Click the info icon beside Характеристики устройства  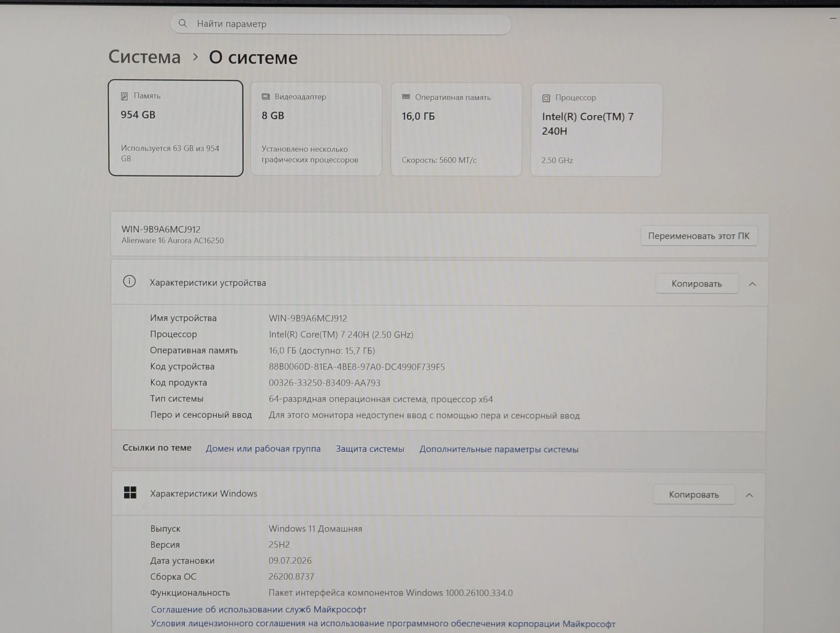coord(129,281)
